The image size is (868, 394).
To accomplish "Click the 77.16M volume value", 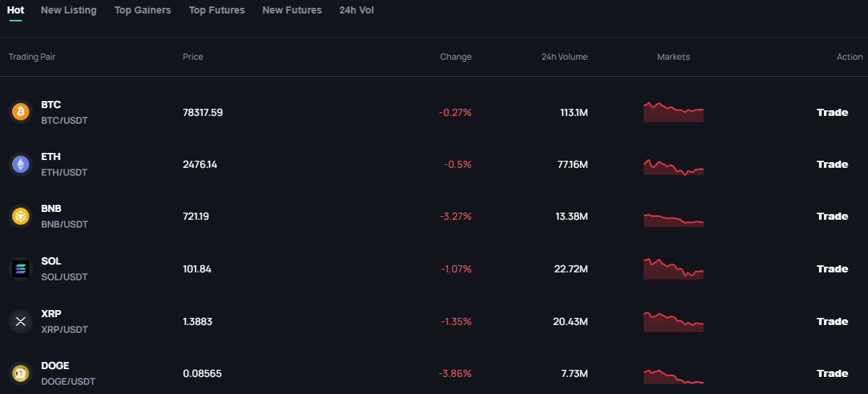I will pyautogui.click(x=572, y=164).
